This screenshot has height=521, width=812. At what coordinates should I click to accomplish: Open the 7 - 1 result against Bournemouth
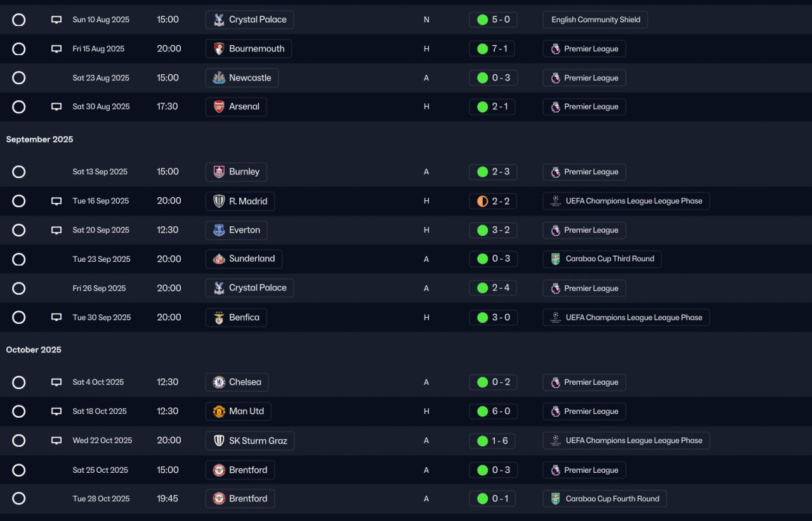click(500, 49)
